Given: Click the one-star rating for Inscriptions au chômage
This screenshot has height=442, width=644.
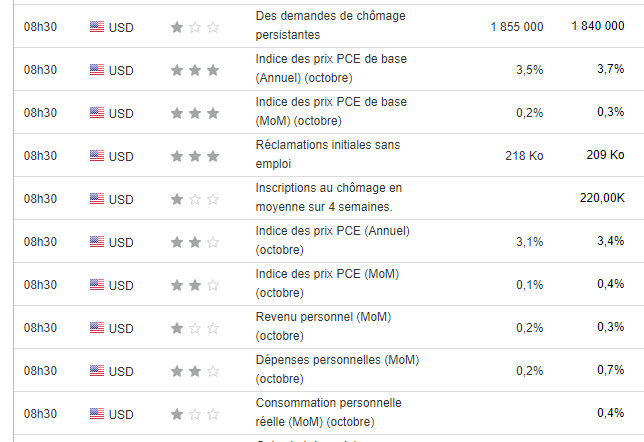Looking at the screenshot, I should pyautogui.click(x=195, y=199).
